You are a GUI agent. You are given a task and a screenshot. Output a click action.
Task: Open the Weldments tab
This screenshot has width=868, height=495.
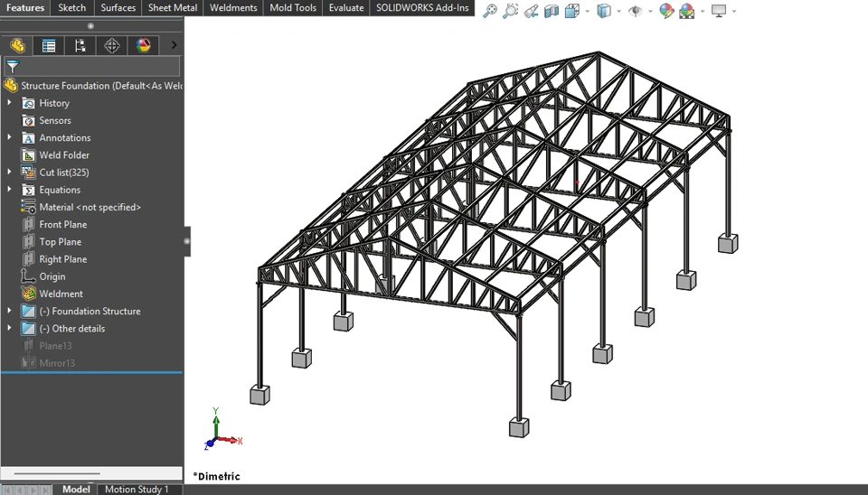point(233,8)
